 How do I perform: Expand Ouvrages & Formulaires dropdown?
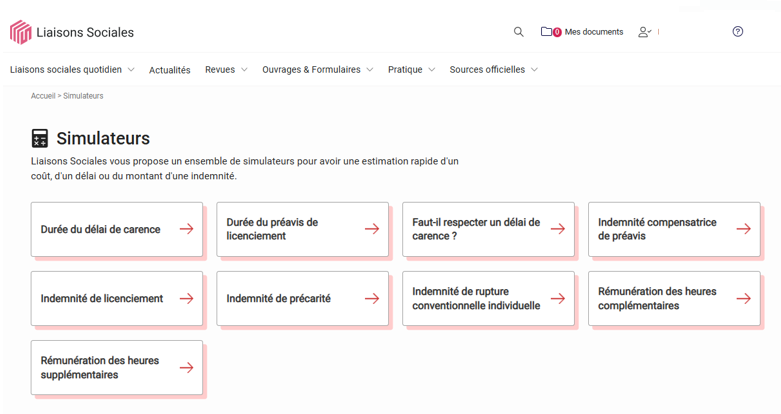pos(370,70)
